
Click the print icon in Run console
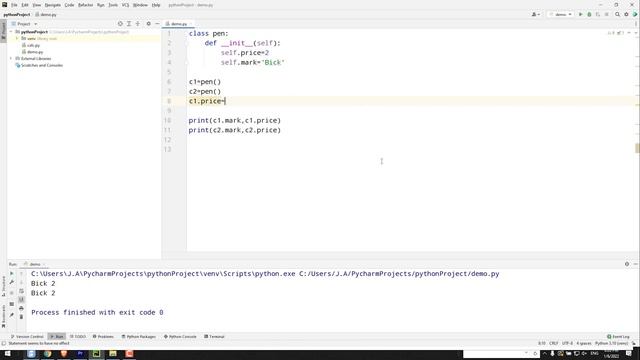pyautogui.click(x=21, y=308)
